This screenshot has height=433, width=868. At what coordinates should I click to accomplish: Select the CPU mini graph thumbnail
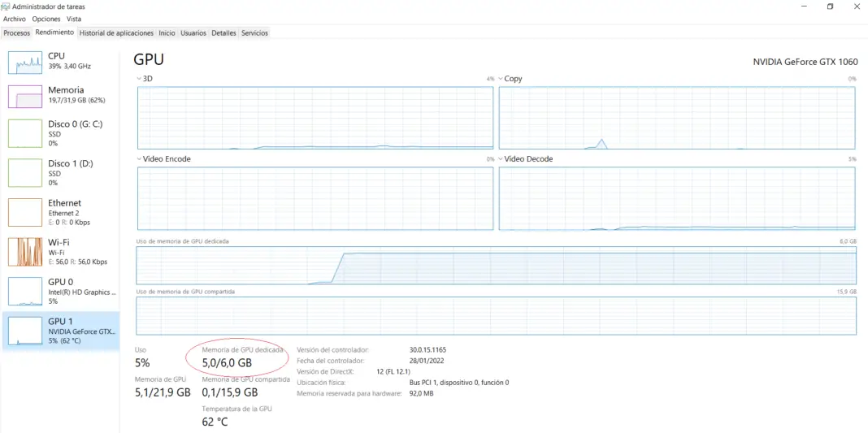24,63
